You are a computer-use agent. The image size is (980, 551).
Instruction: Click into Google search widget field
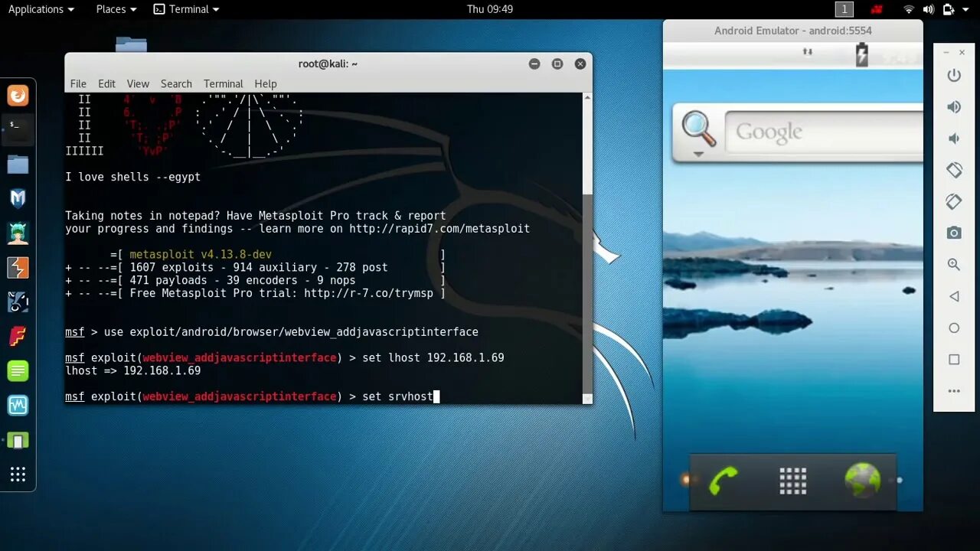[823, 132]
